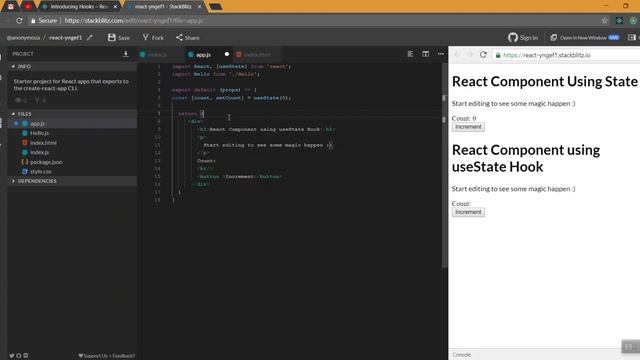Split the editor with layout icon
Screen dimensions: 640x360
425,54
